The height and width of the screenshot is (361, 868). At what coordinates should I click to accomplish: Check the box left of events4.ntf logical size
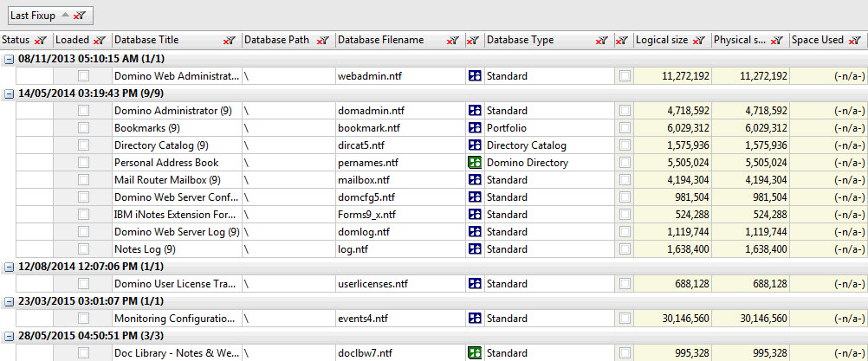625,319
